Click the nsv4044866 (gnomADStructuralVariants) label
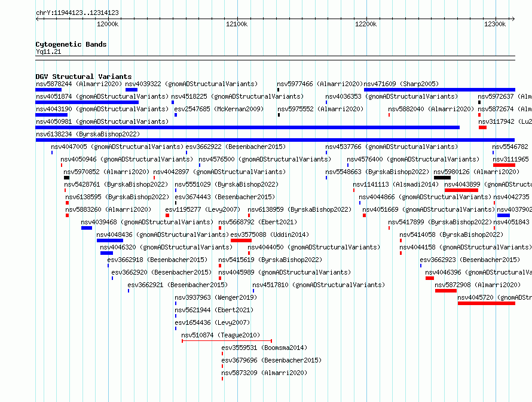 click(x=425, y=197)
